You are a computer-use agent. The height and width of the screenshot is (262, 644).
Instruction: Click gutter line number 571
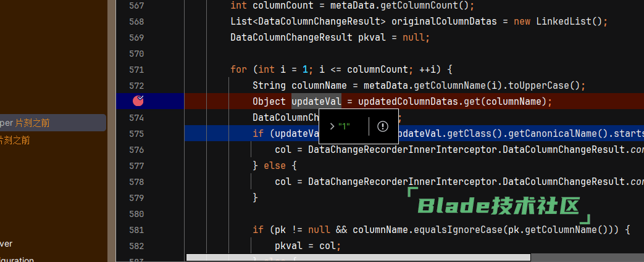[137, 70]
